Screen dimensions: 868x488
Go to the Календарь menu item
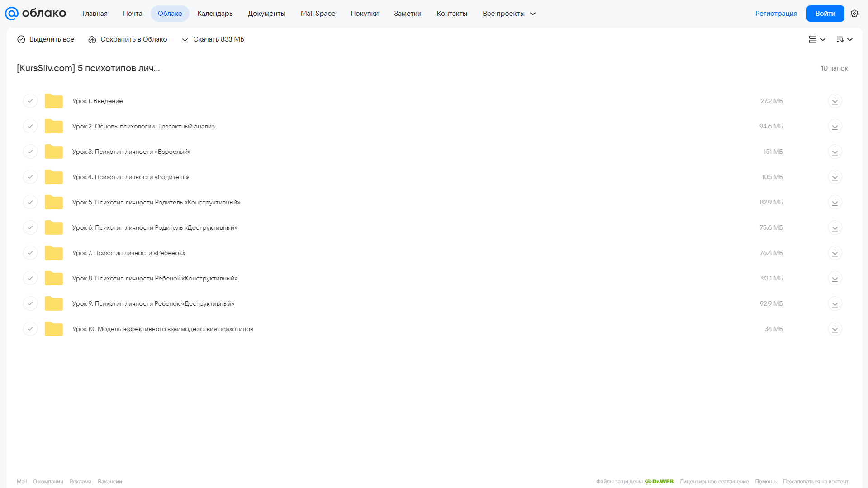pyautogui.click(x=215, y=14)
